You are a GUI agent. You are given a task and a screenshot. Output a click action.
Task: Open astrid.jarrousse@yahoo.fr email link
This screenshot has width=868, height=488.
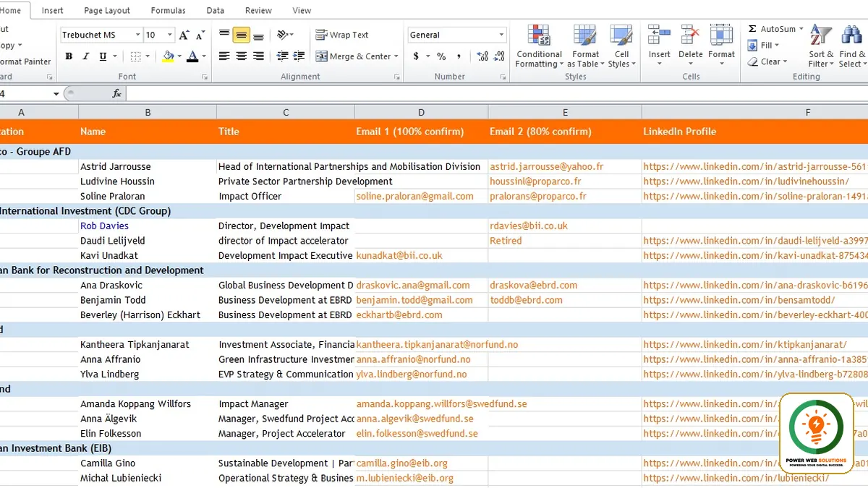[x=546, y=167]
